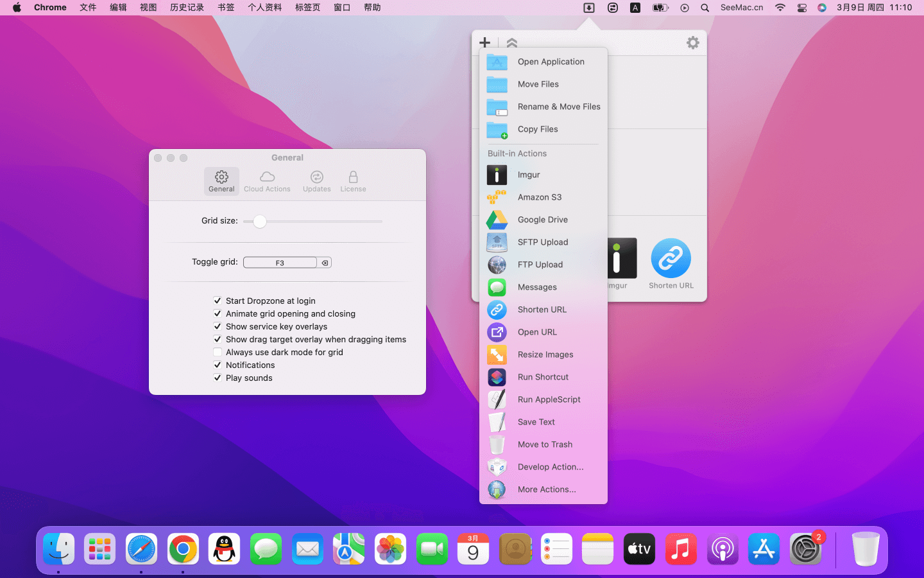Add the Google Drive action

[543, 220]
